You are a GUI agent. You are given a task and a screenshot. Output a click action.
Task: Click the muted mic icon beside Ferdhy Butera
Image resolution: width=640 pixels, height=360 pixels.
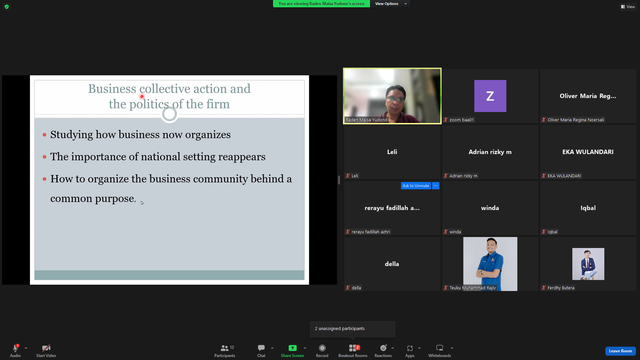pyautogui.click(x=544, y=288)
